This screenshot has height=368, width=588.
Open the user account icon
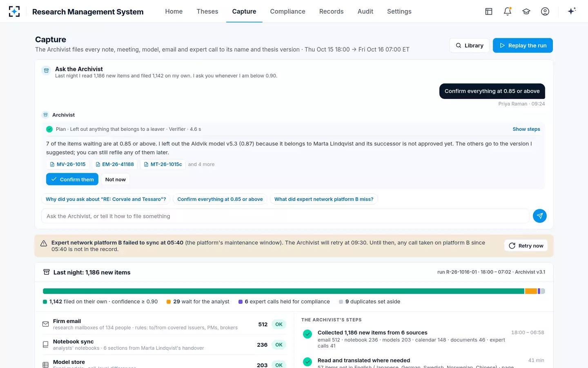pyautogui.click(x=545, y=11)
